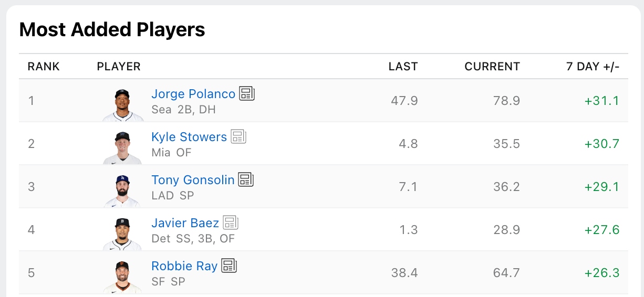The width and height of the screenshot is (644, 297).
Task: Select the Tony Gonsolin name link
Action: click(x=193, y=180)
